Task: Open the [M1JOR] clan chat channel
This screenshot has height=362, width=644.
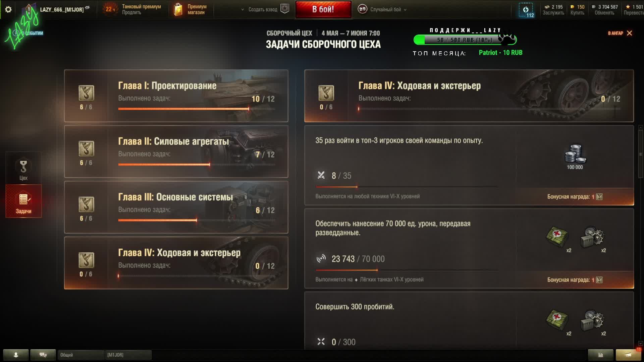Action: pyautogui.click(x=128, y=355)
